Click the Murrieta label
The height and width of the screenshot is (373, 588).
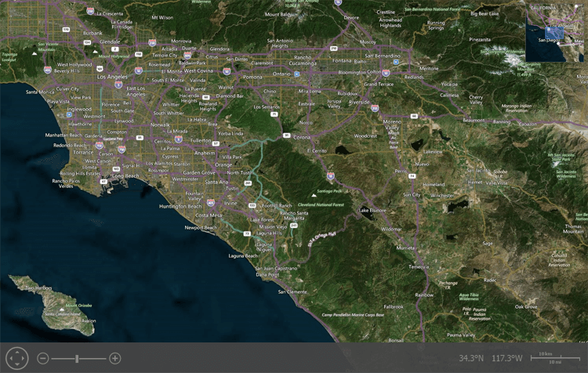coord(405,248)
